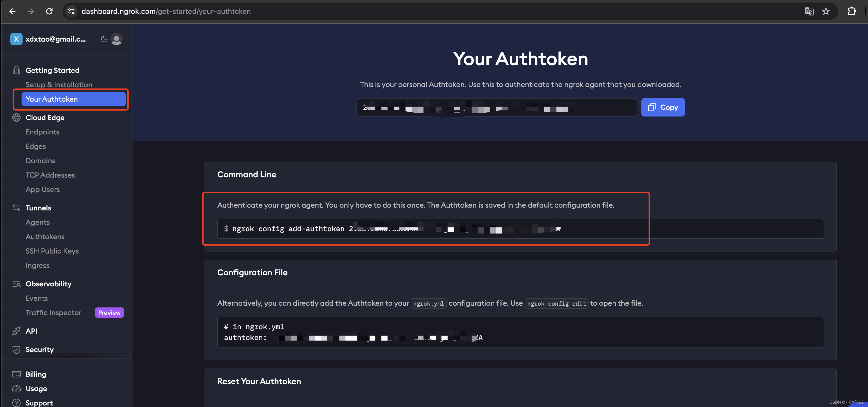Click the Getting Started rocket icon
This screenshot has width=868, height=407.
16,70
